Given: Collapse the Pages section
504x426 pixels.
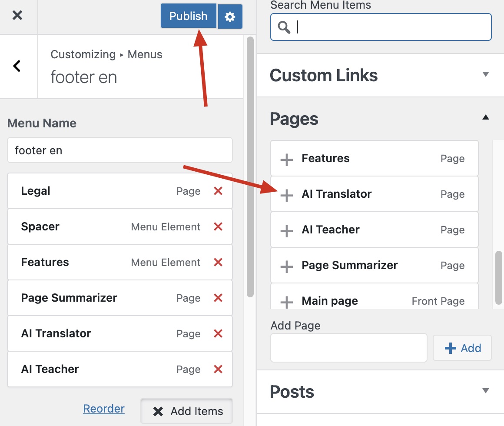Looking at the screenshot, I should (x=486, y=117).
